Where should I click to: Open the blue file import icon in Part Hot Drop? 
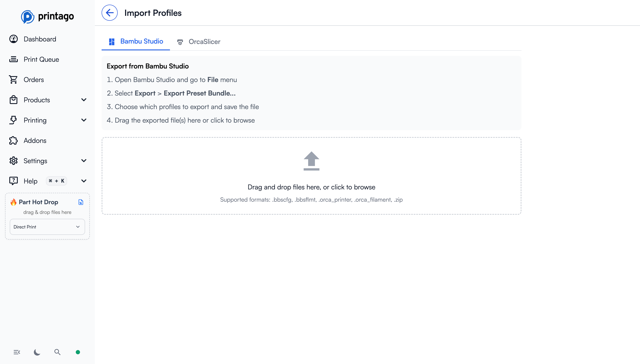point(81,202)
